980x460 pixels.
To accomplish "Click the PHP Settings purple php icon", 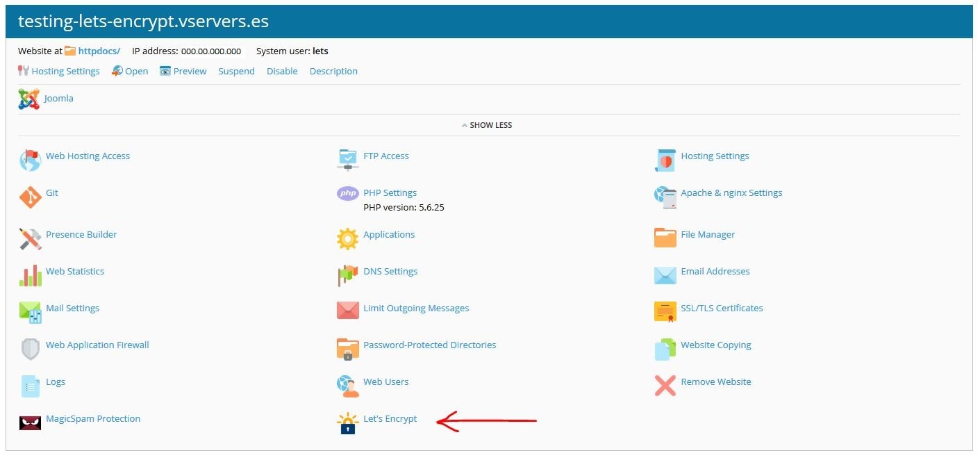I will pos(347,194).
